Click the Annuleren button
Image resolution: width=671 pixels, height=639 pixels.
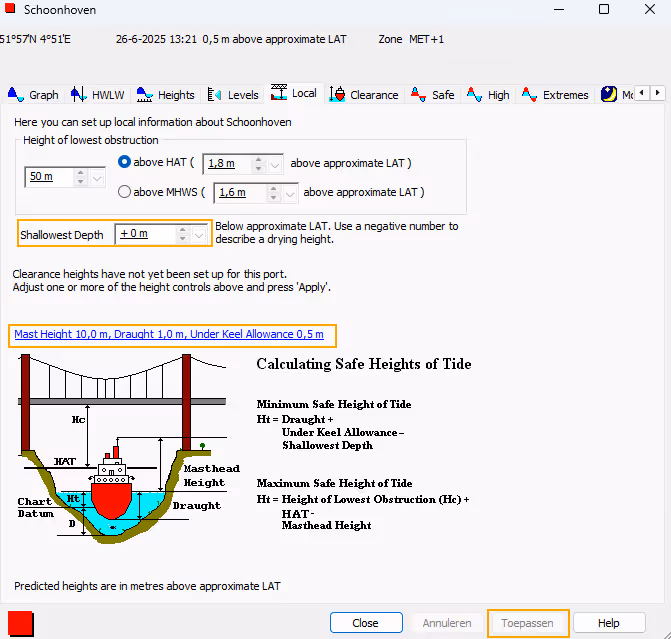[447, 623]
